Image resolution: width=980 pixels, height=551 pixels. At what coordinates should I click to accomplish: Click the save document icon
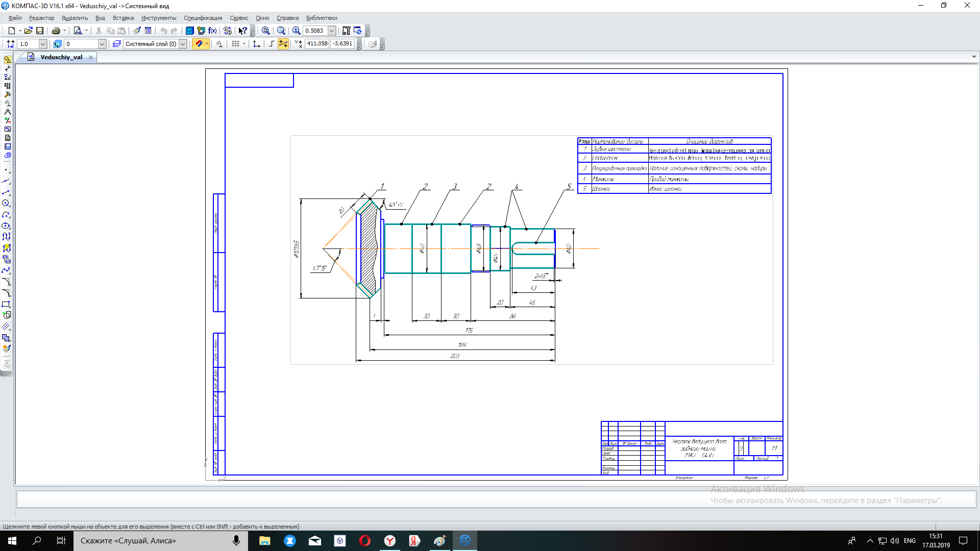(x=40, y=31)
